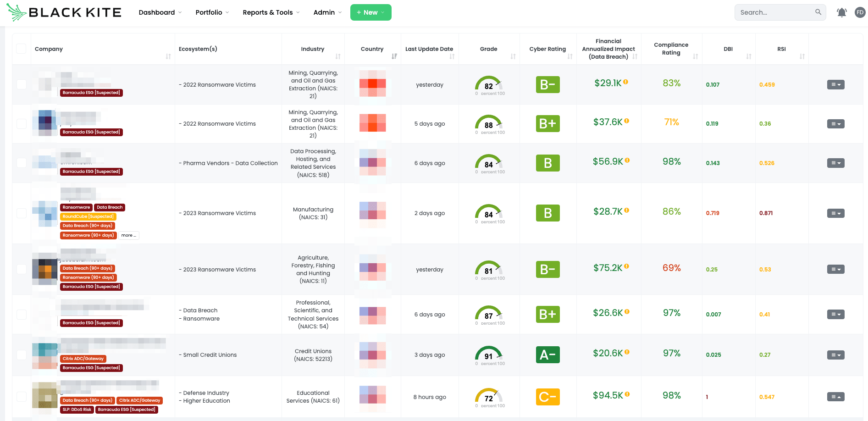
Task: Collapse the action menu on the last row
Action: [x=835, y=397]
